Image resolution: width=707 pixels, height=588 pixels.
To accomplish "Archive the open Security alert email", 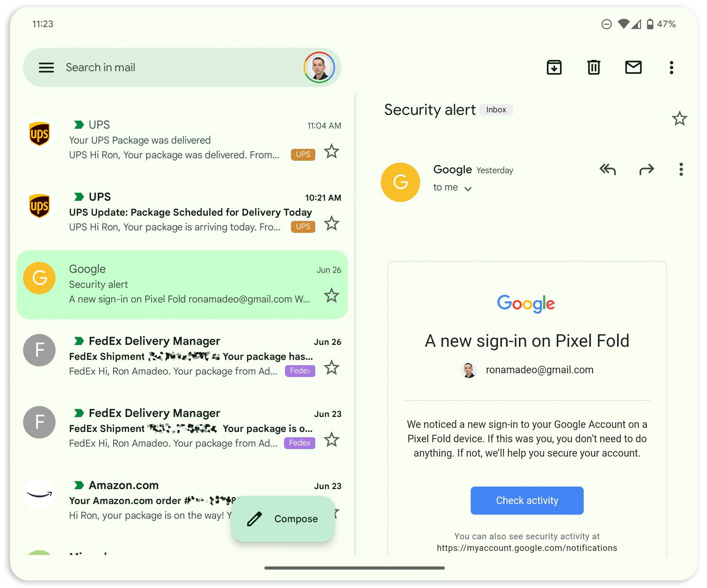I will click(x=554, y=67).
